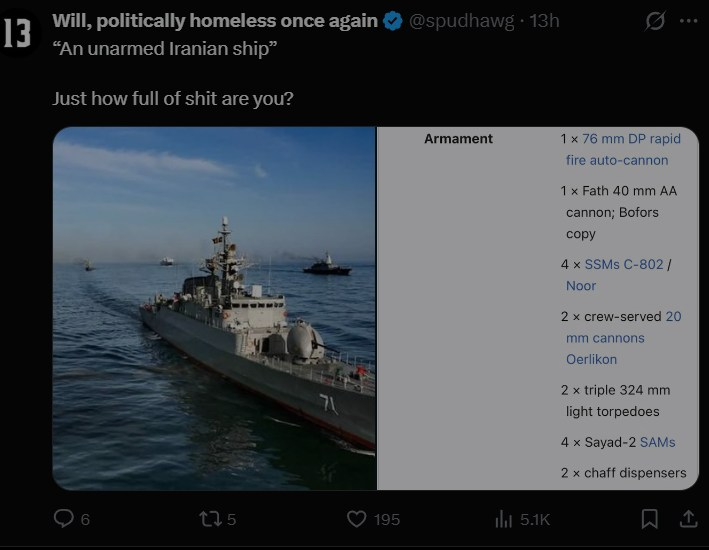Open the warship photo thumbnail
The width and height of the screenshot is (709, 550).
214,308
